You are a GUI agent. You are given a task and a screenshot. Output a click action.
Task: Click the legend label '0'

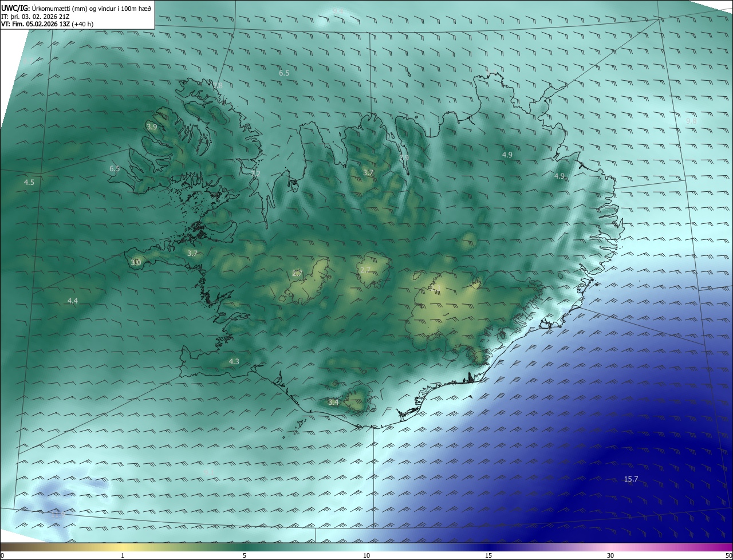[2, 555]
